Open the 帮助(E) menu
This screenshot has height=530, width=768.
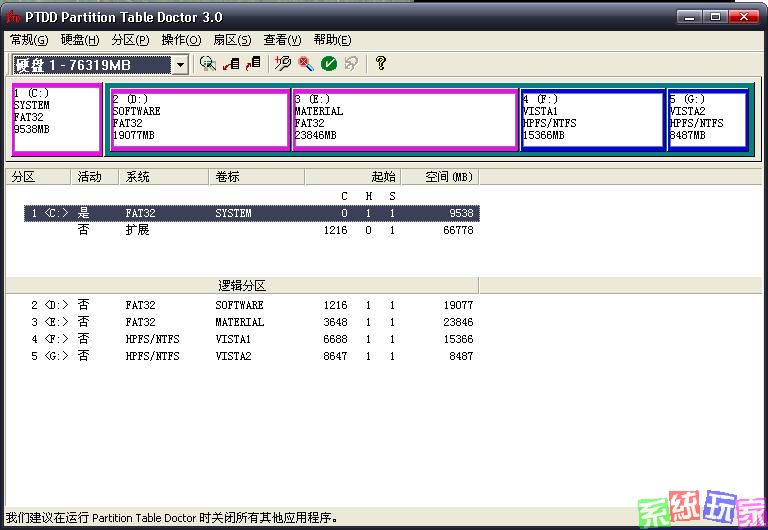coord(333,40)
